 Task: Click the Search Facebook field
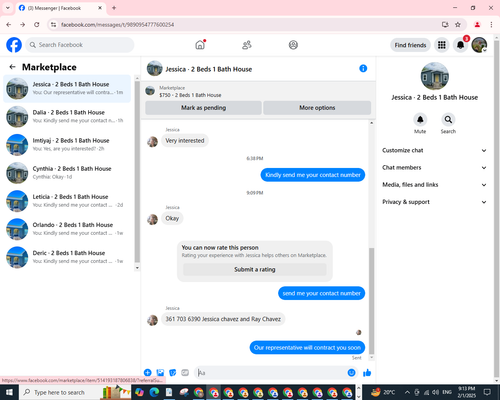(x=80, y=45)
